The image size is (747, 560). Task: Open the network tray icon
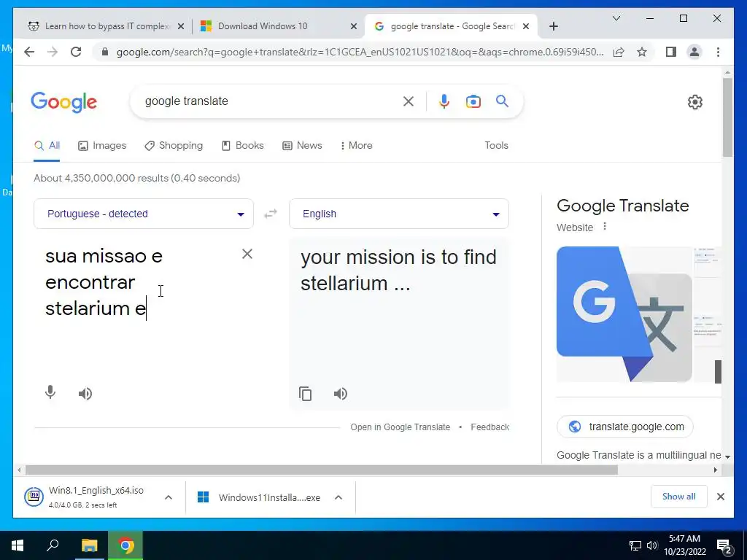point(635,545)
